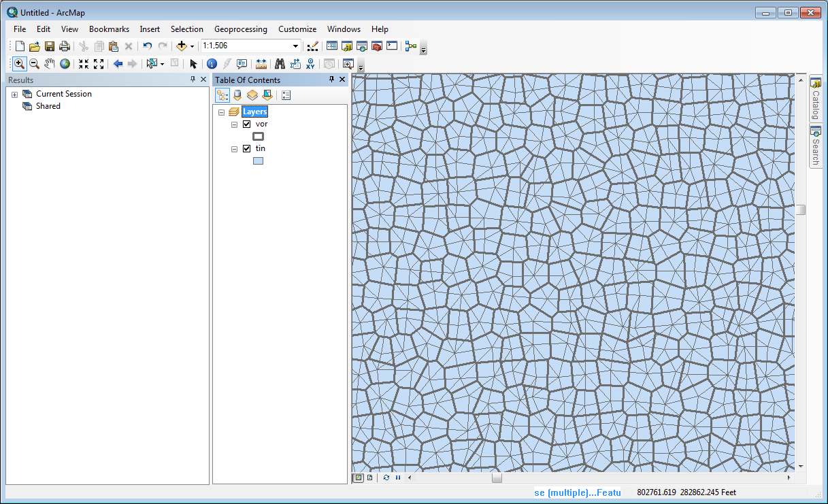Toggle the tin layer checkbox
This screenshot has width=828, height=504.
pos(247,149)
